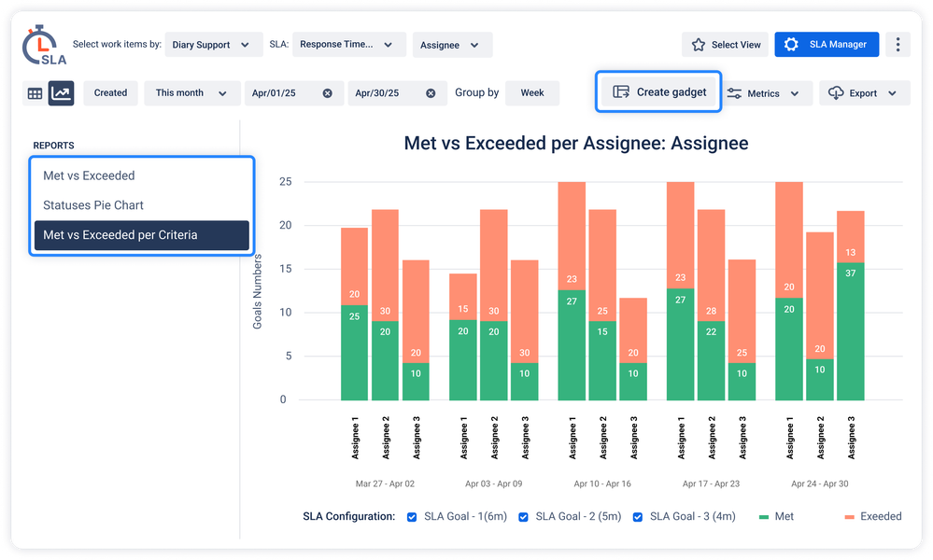Open the three-dot more options menu
The width and height of the screenshot is (933, 560).
click(898, 45)
